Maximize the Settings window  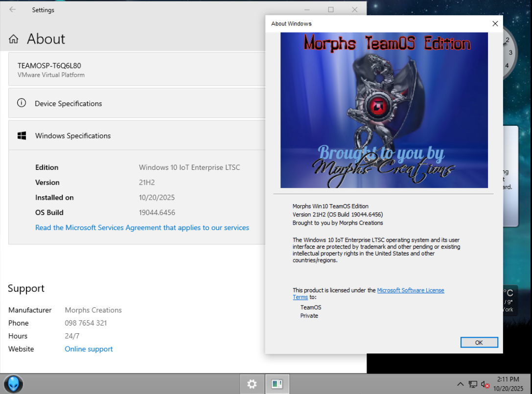tap(331, 9)
